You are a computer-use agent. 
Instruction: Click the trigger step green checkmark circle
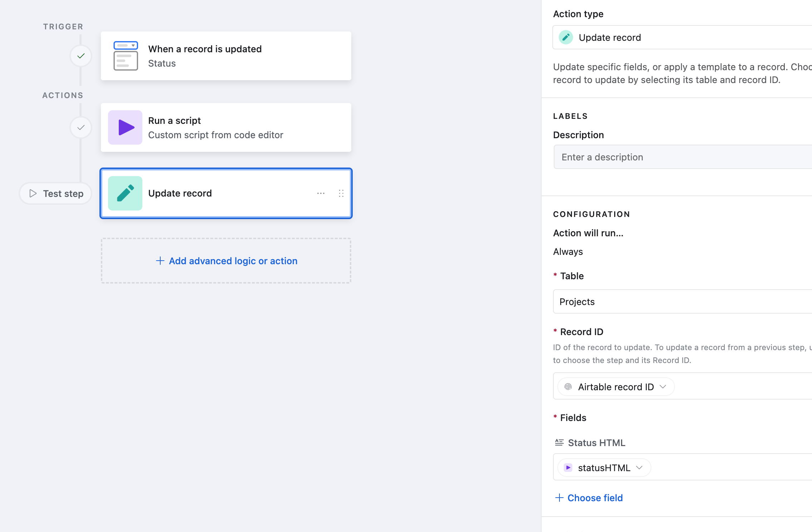81,56
